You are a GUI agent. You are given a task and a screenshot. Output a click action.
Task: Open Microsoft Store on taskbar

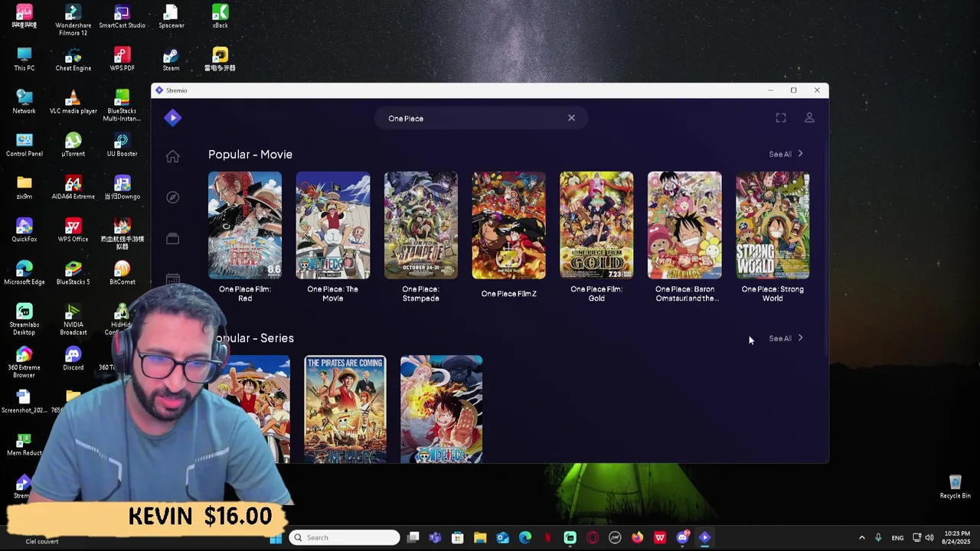coord(457,537)
